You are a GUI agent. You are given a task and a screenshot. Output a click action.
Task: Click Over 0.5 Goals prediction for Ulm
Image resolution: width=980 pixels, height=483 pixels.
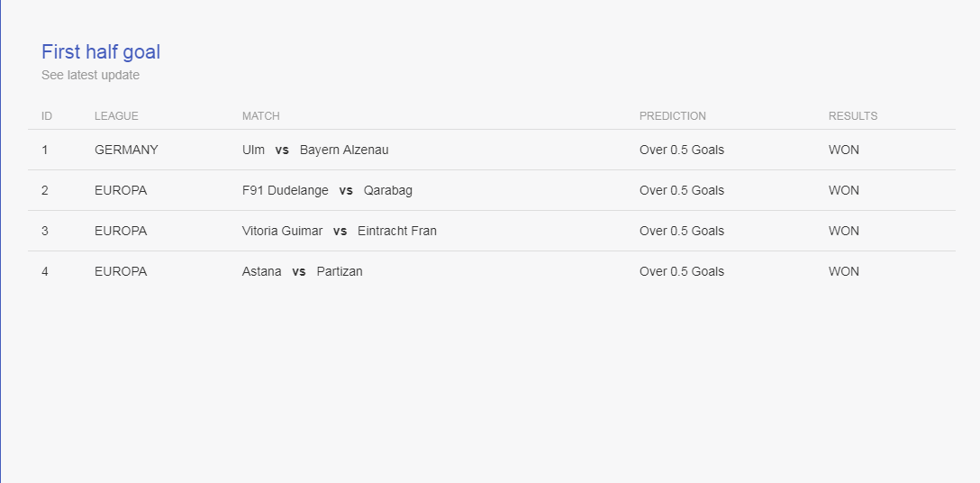click(x=681, y=150)
